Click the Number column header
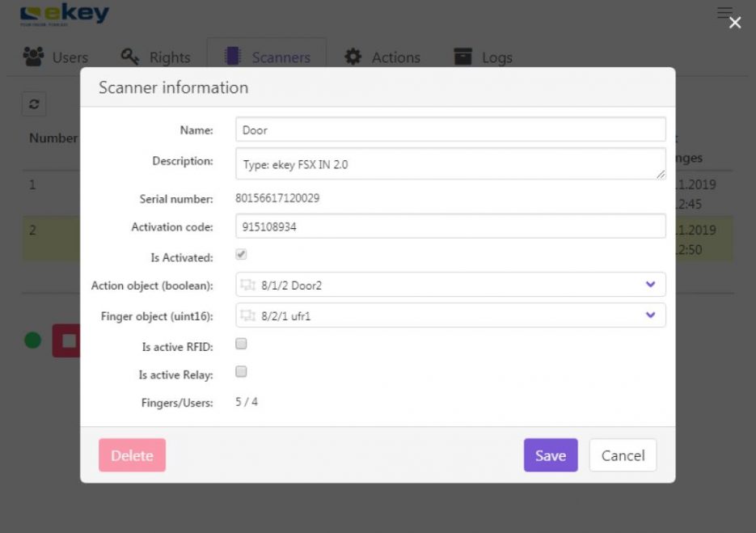 click(53, 138)
